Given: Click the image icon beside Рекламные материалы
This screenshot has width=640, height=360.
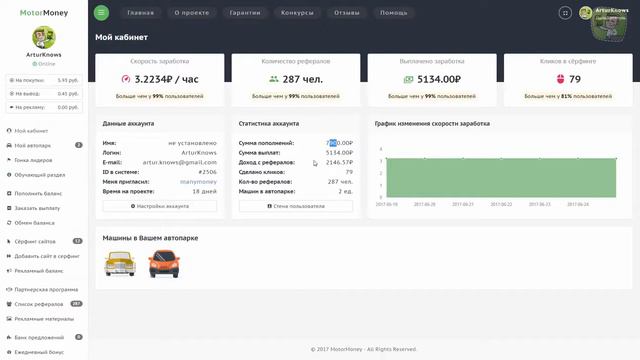Looking at the screenshot, I should [x=9, y=319].
